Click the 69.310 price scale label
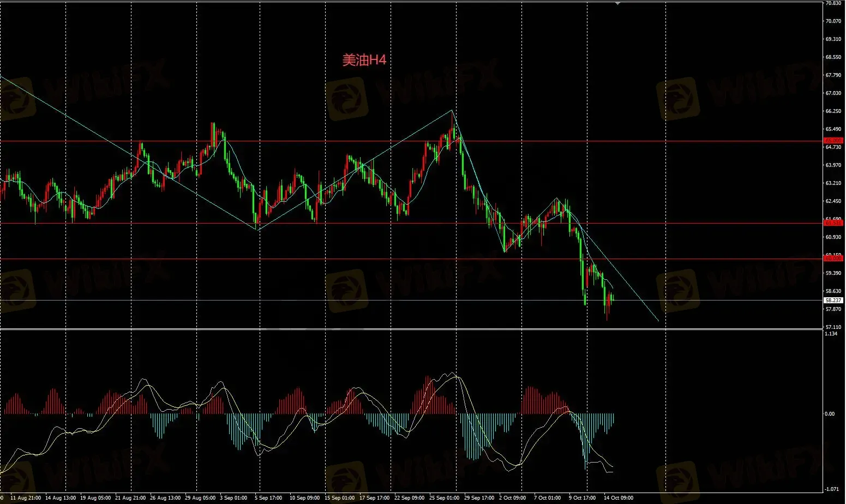 [x=833, y=39]
